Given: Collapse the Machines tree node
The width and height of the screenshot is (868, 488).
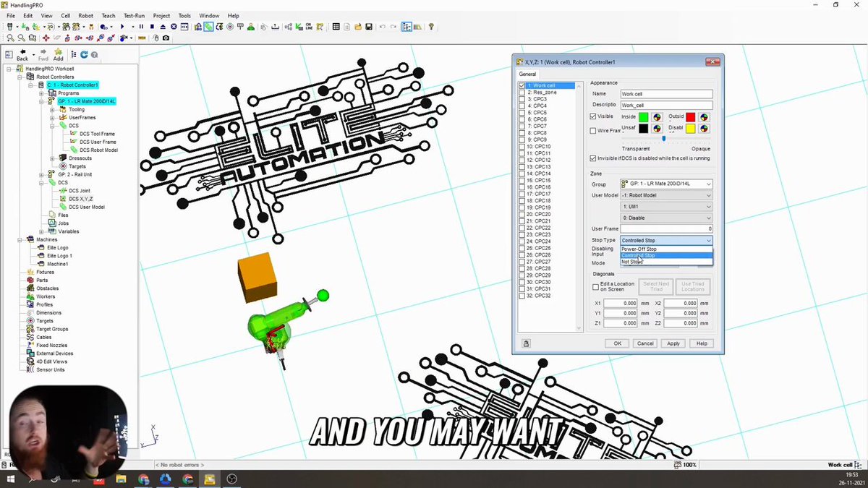Looking at the screenshot, I should (20, 239).
